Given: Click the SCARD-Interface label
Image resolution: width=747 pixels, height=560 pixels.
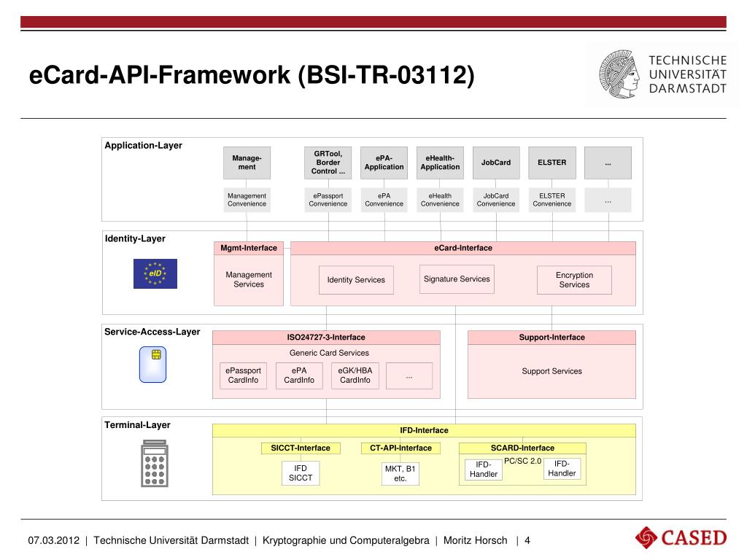Looking at the screenshot, I should coord(522,448).
